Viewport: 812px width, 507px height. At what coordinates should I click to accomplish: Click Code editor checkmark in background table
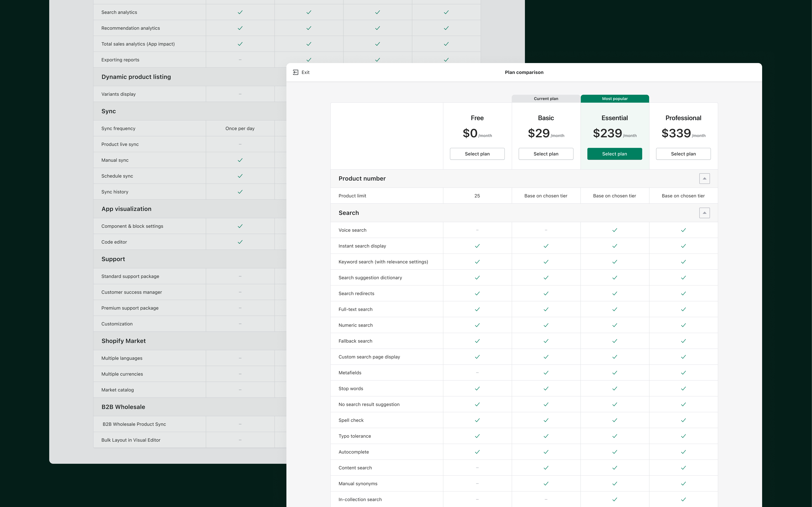point(240,242)
